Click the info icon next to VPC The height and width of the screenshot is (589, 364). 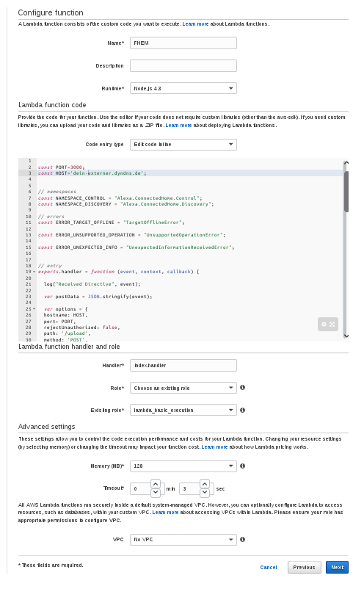(x=242, y=539)
